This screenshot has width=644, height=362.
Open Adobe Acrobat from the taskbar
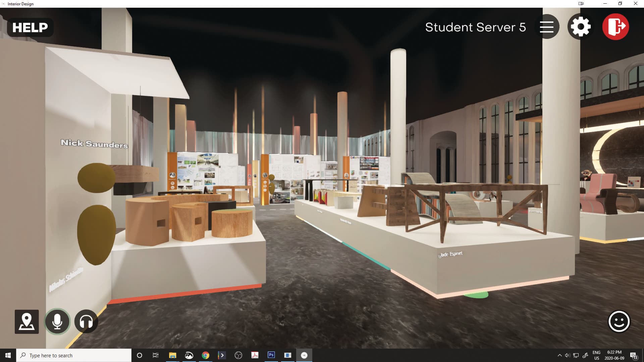pyautogui.click(x=255, y=355)
